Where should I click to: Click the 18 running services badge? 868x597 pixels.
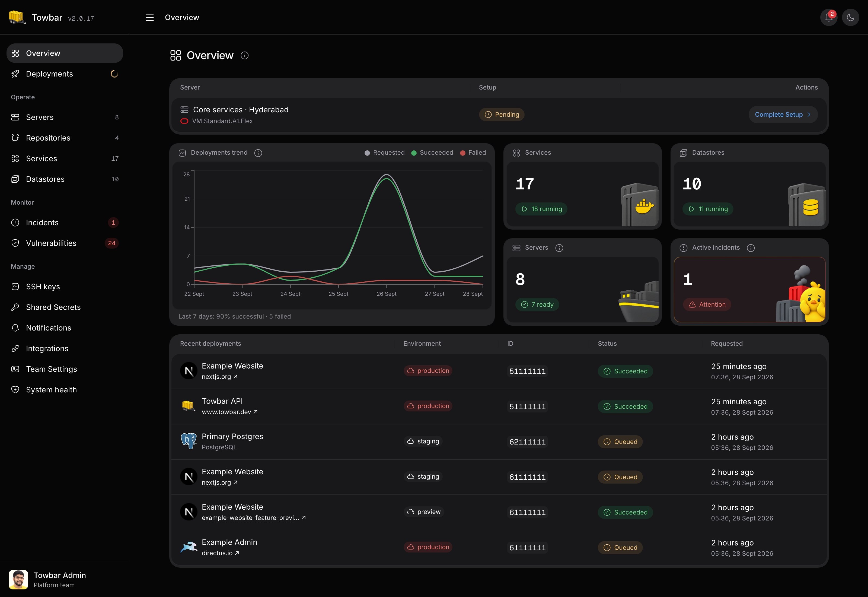(x=541, y=209)
